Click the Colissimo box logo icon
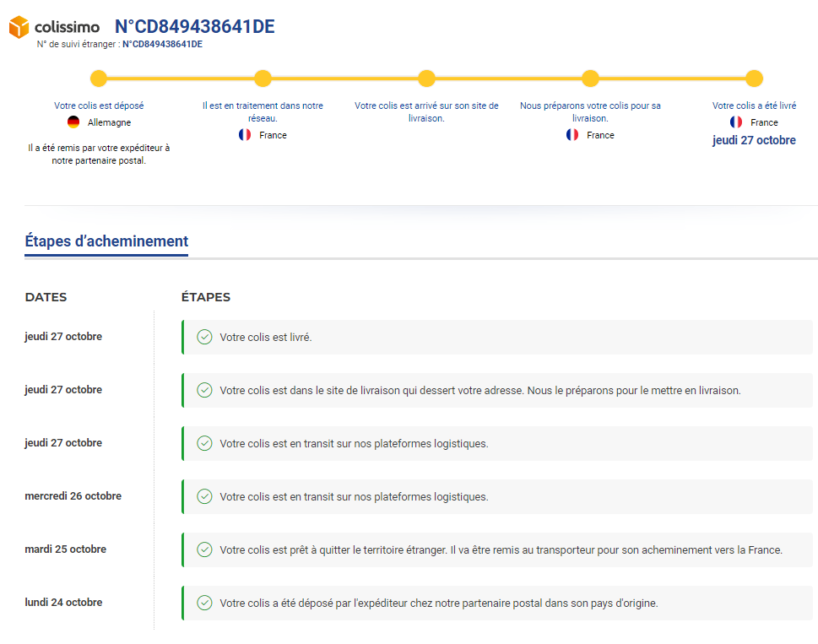Image resolution: width=818 pixels, height=644 pixels. point(19,27)
